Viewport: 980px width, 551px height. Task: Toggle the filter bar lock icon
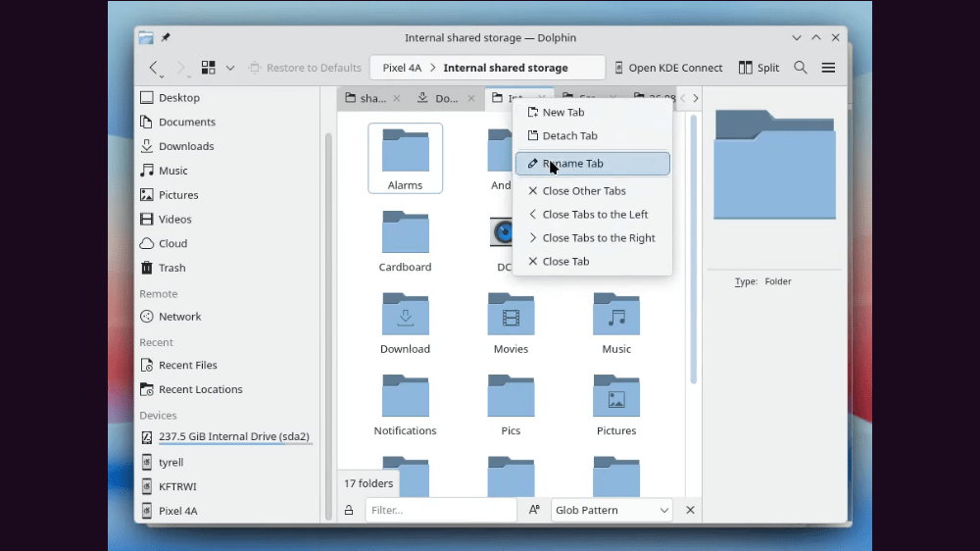[349, 511]
